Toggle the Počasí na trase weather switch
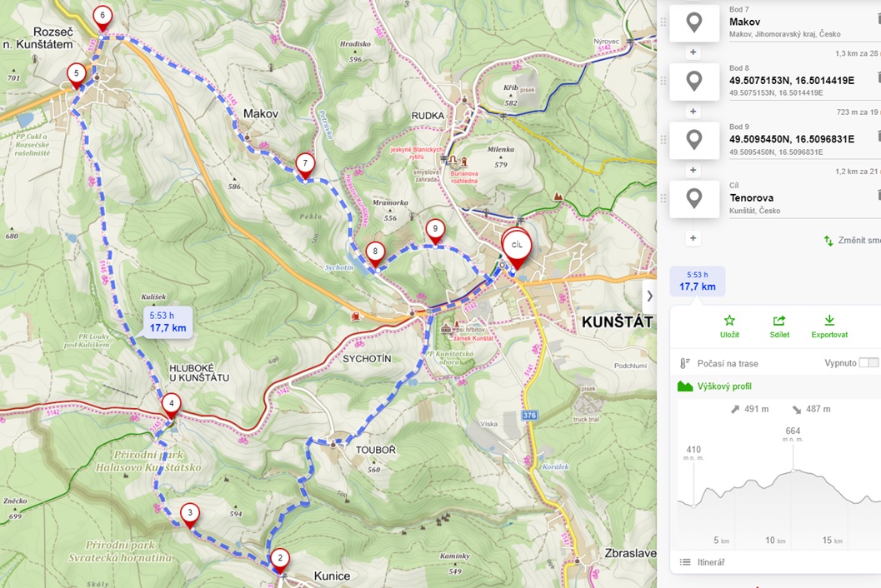The width and height of the screenshot is (881, 588). tap(868, 363)
